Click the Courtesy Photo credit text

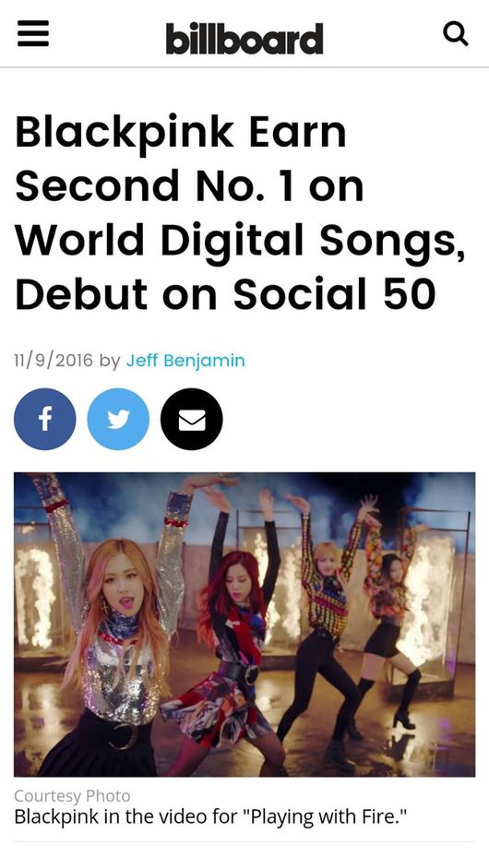(72, 796)
